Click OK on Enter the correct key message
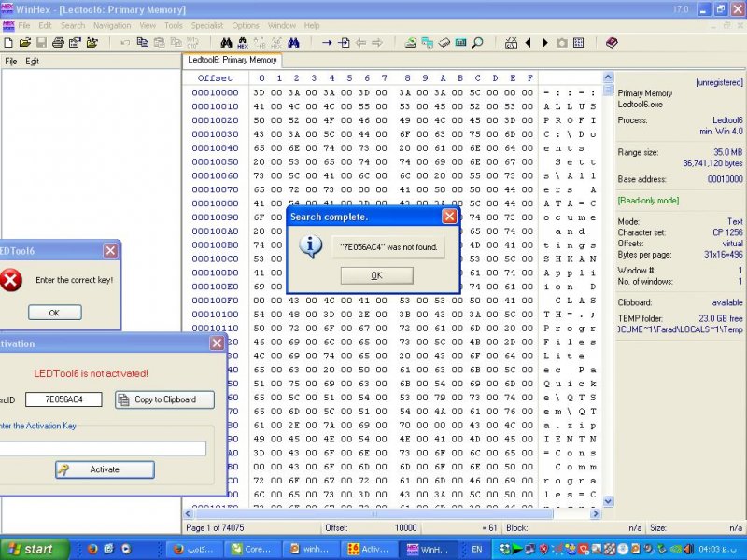The width and height of the screenshot is (747, 560). pyautogui.click(x=54, y=313)
